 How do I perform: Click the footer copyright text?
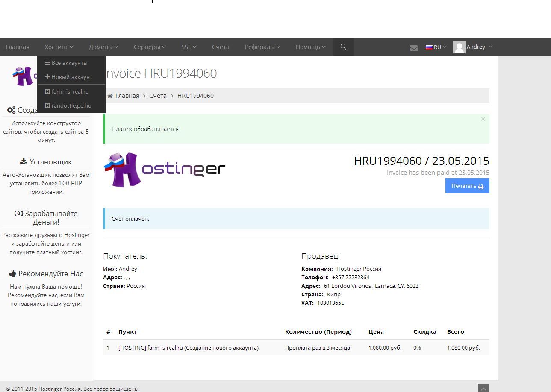(73, 389)
